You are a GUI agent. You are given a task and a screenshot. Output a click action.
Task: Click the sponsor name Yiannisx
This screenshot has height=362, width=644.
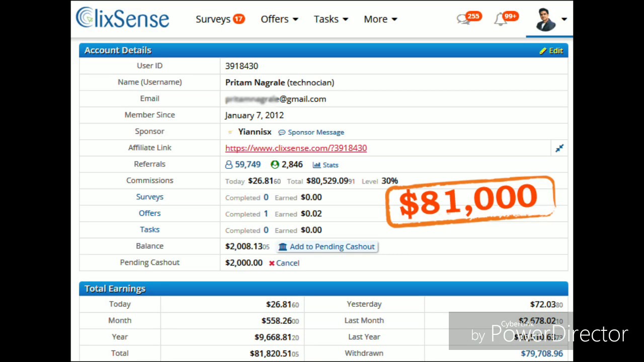point(255,132)
